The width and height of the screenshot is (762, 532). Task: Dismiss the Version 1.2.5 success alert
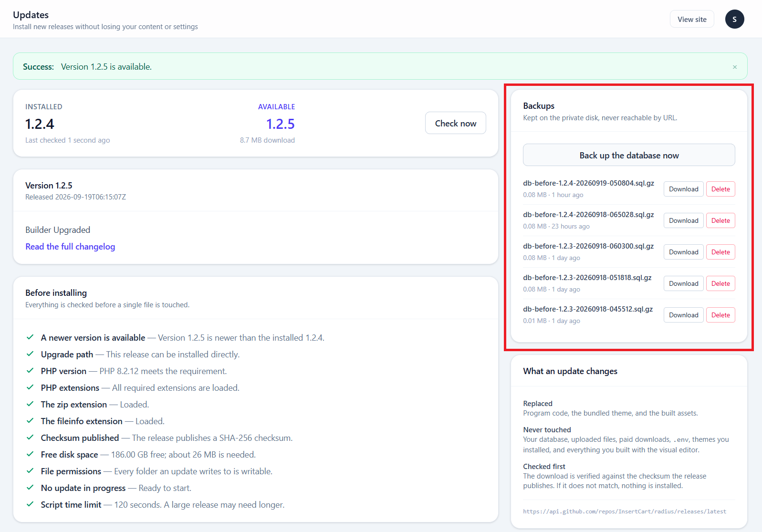tap(735, 67)
